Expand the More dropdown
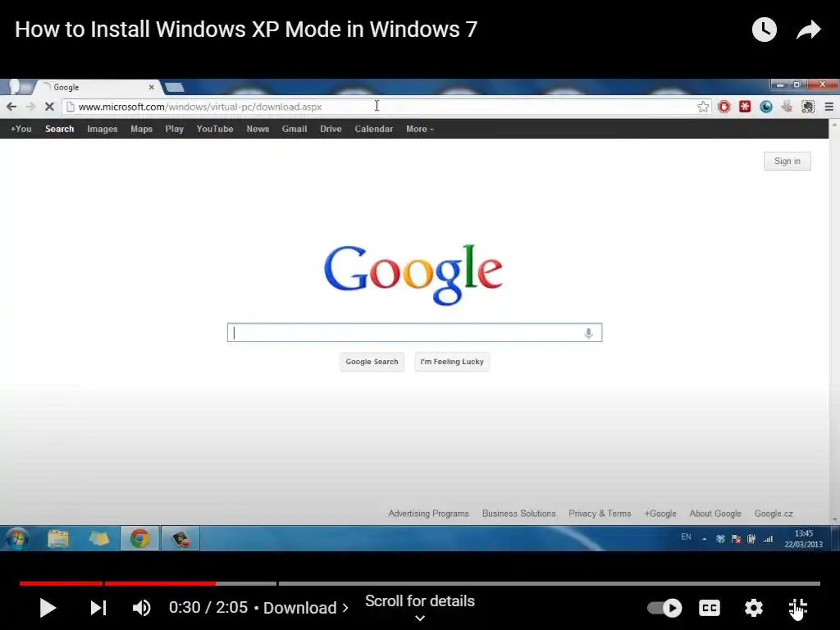840x630 pixels. tap(419, 129)
